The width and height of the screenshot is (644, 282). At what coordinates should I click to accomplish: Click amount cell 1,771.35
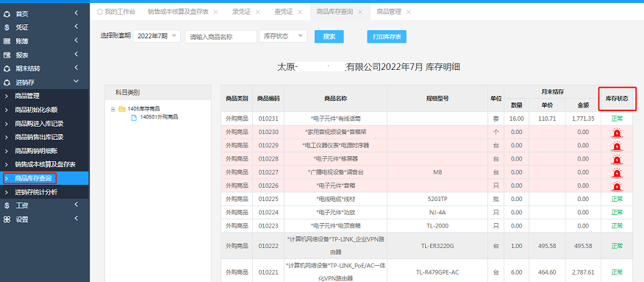[x=583, y=119]
